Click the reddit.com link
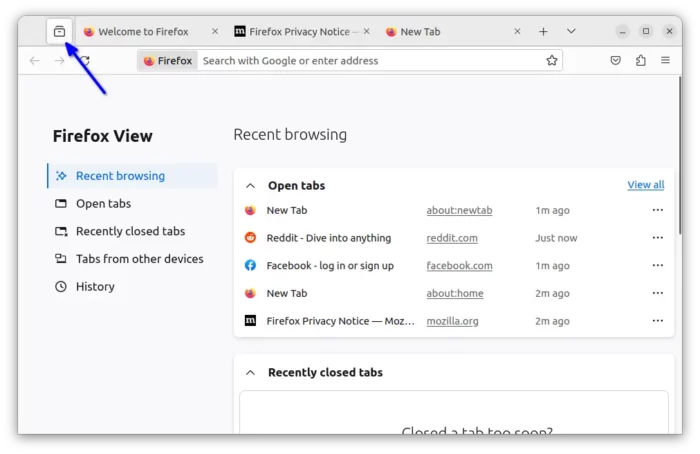Viewport: 700px width, 454px height. pos(452,238)
